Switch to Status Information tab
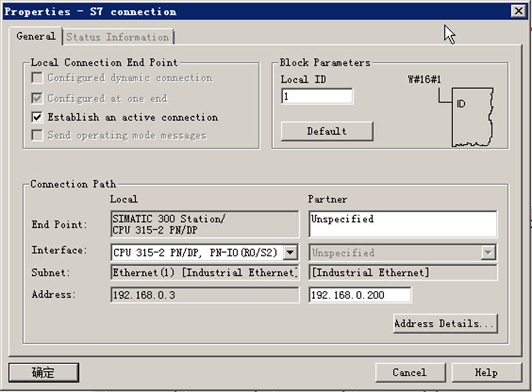Image resolution: width=532 pixels, height=392 pixels. [118, 37]
